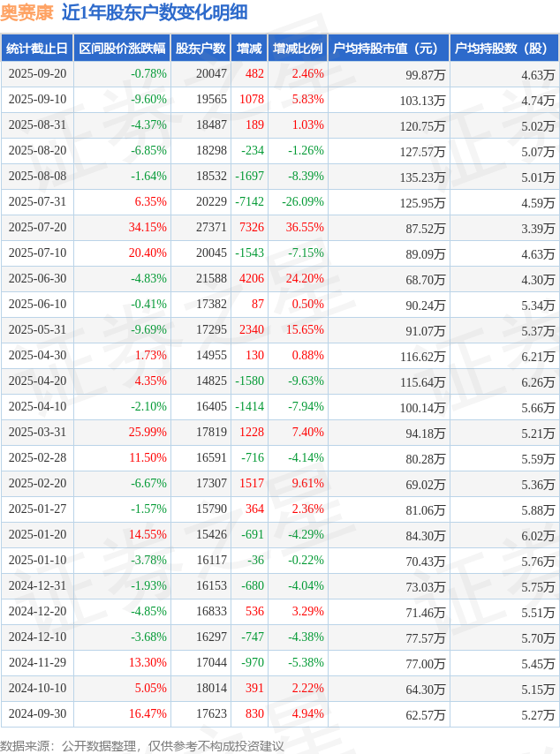Click the 数据来源 footer disclaimer text

point(142,746)
